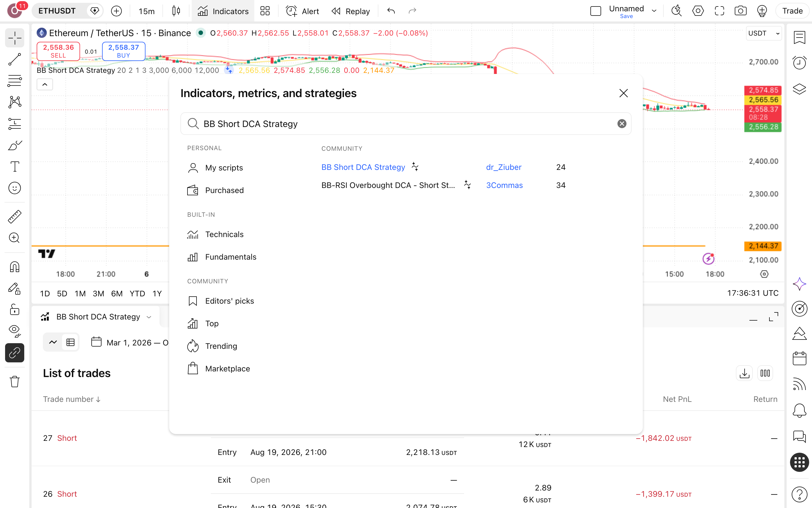Remove objects with trash icon
This screenshot has height=508, width=812.
click(14, 381)
